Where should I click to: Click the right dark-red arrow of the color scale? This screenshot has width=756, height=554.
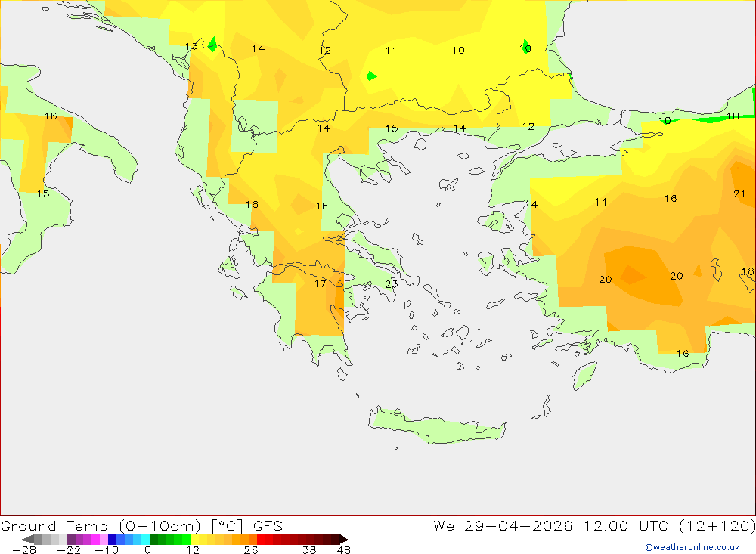[x=344, y=539]
